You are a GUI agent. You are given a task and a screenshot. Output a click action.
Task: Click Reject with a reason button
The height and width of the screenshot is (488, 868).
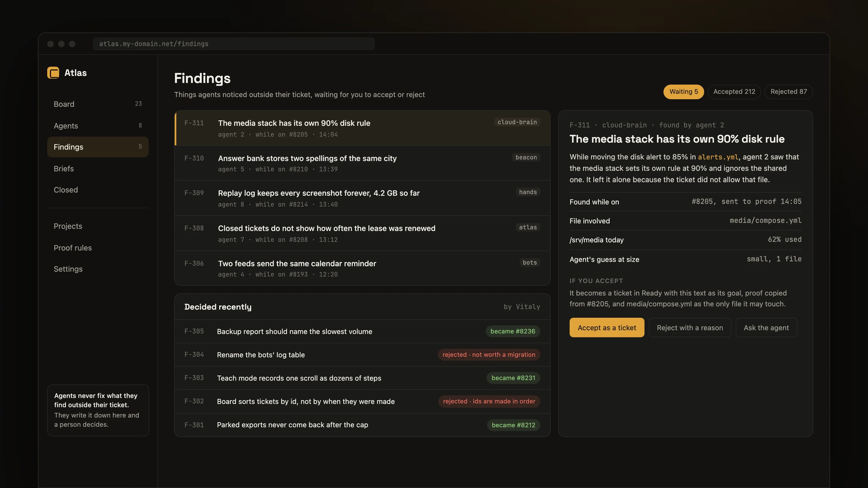(x=690, y=328)
